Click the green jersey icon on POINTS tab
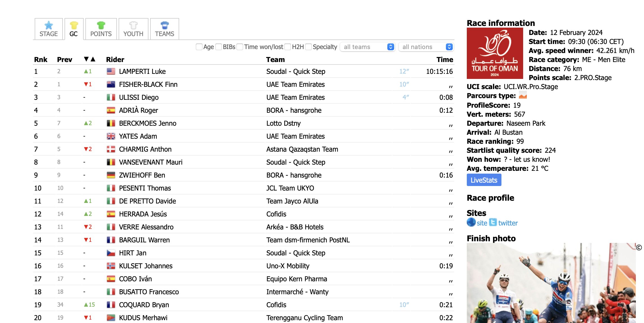The width and height of the screenshot is (644, 323). click(x=101, y=25)
